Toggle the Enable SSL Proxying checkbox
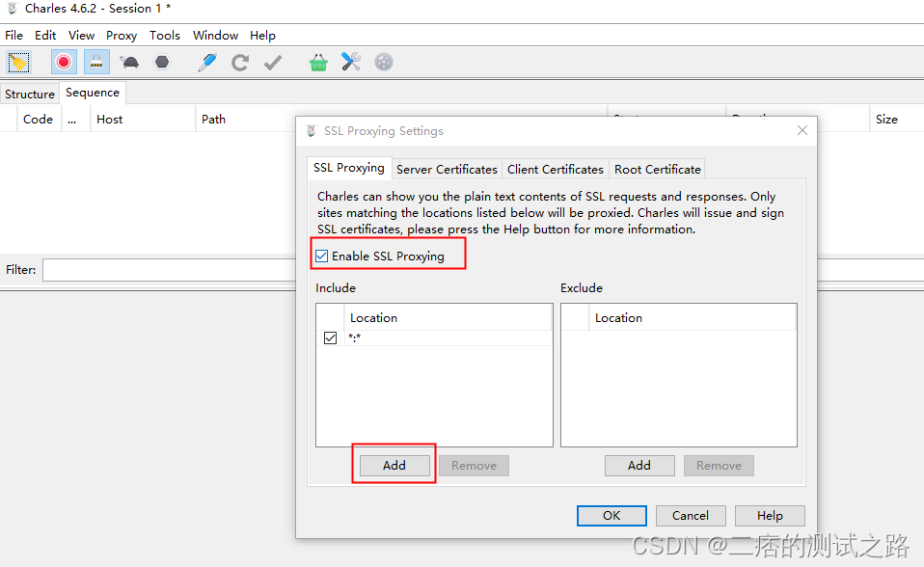The width and height of the screenshot is (924, 567). point(322,256)
